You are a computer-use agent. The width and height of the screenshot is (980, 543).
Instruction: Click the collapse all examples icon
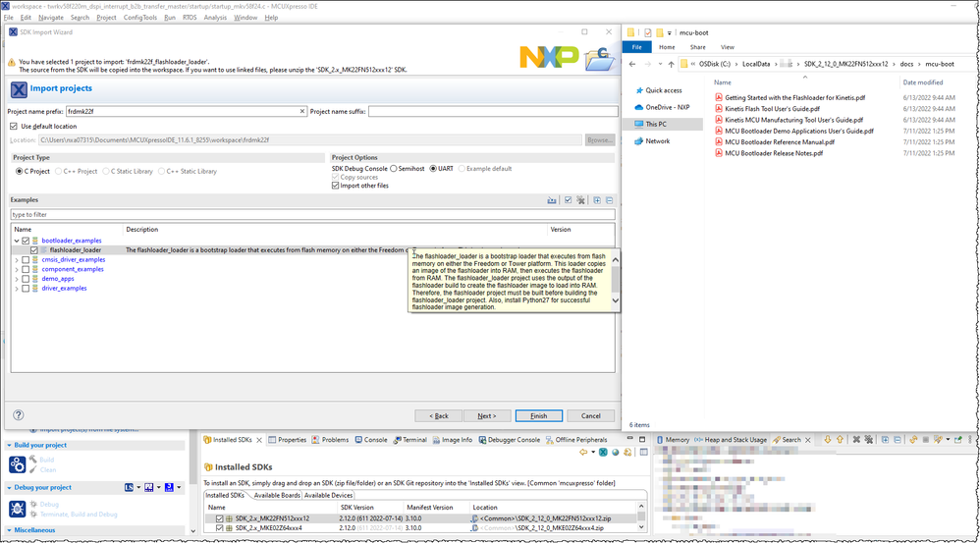coord(610,200)
